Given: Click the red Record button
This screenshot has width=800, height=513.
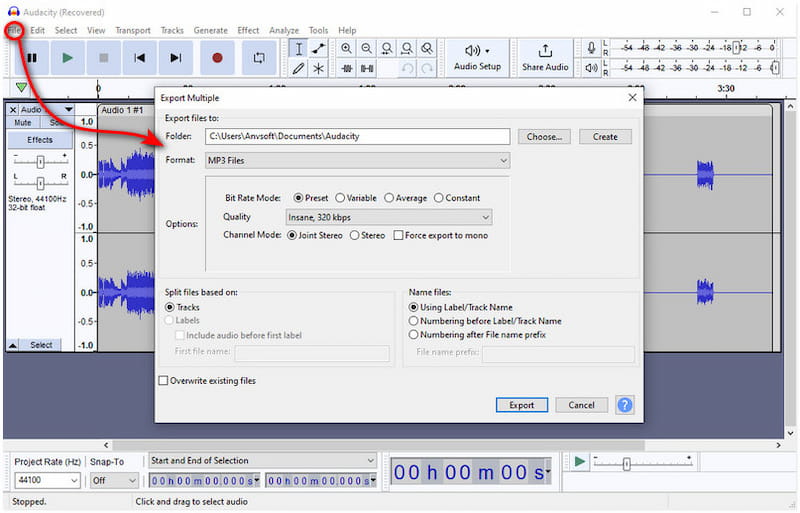Looking at the screenshot, I should (217, 58).
